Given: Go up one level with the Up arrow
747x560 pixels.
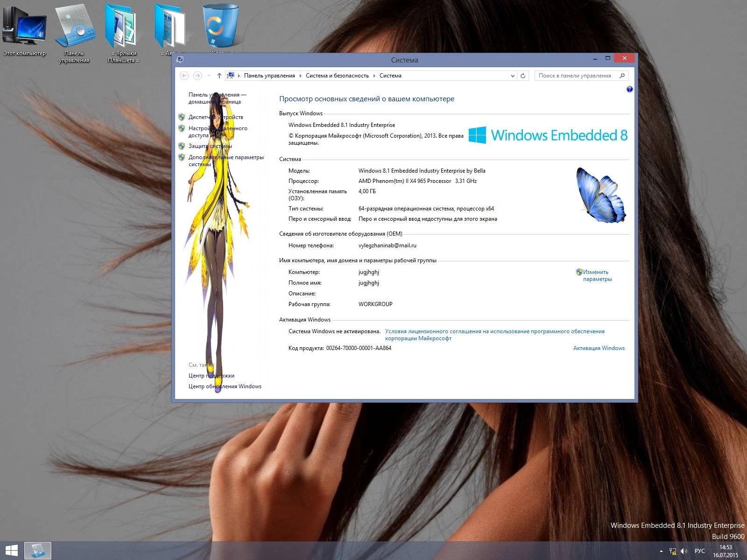Looking at the screenshot, I should click(x=219, y=76).
